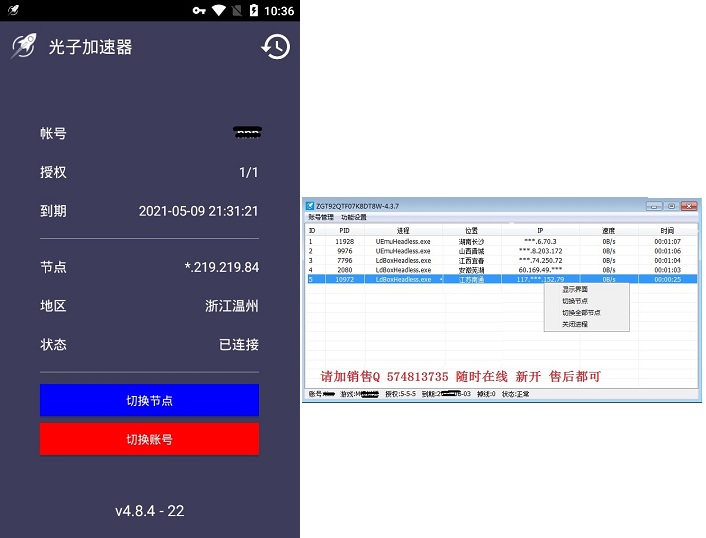
Task: Tap the node IP value *.219.219.84
Action: [221, 267]
